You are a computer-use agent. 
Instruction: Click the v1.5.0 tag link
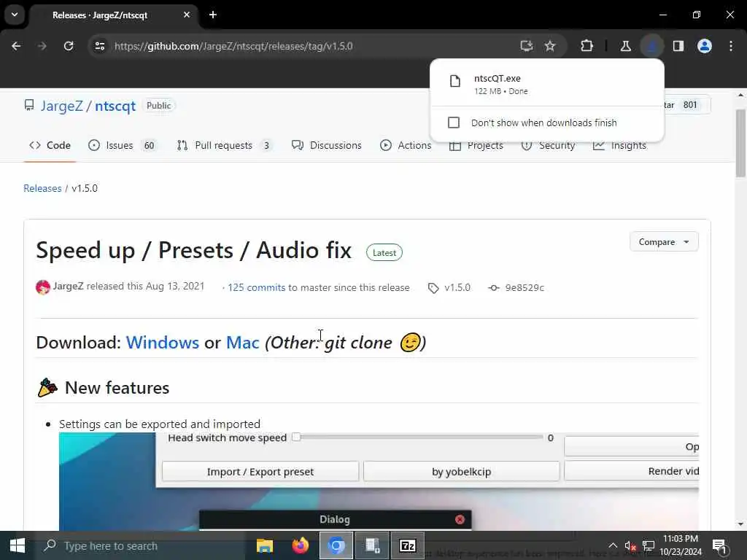click(457, 287)
